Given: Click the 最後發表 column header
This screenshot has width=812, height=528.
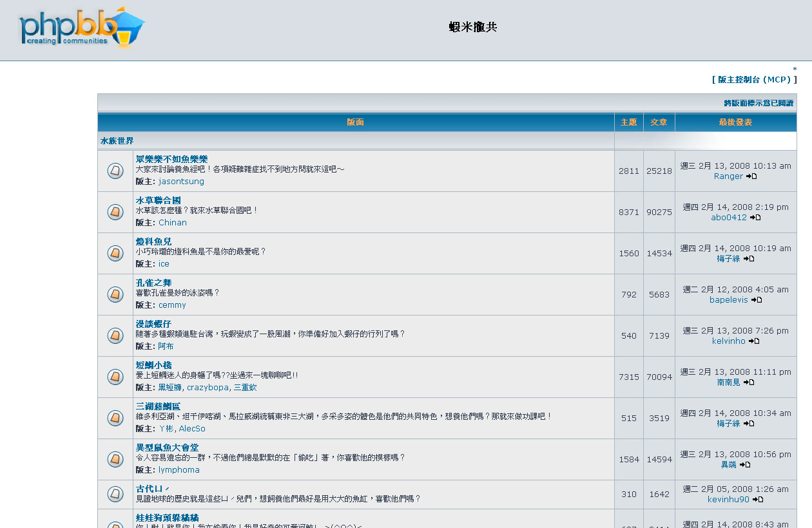Looking at the screenshot, I should pos(735,122).
